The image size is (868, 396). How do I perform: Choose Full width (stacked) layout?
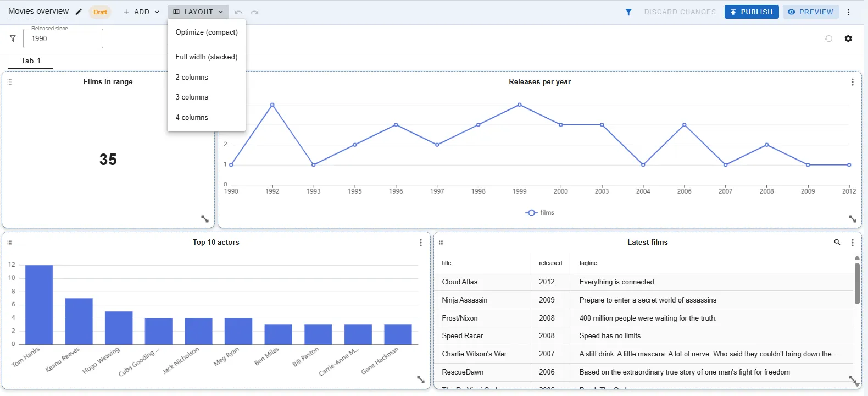pyautogui.click(x=207, y=57)
